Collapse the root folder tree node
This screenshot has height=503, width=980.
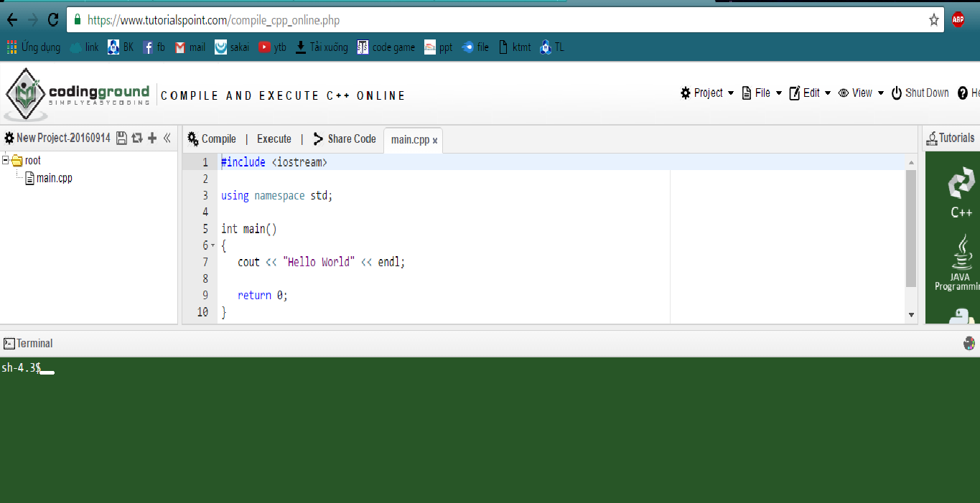point(6,160)
